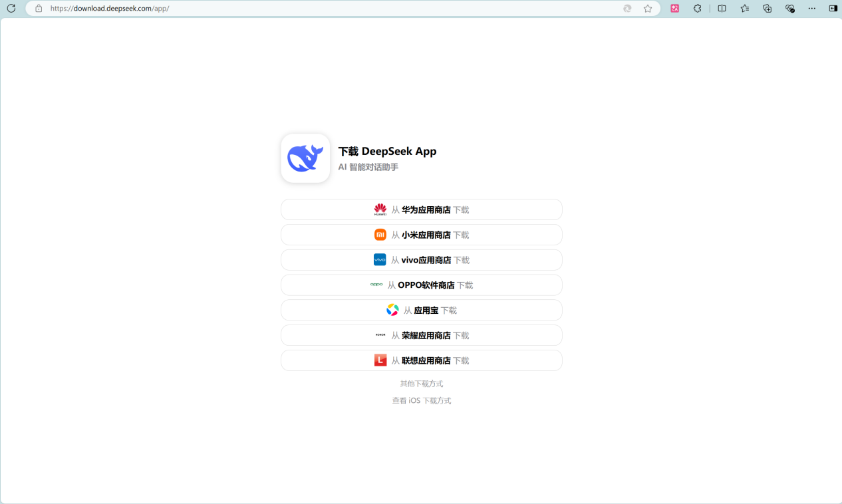Download from vivo应用商店
This screenshot has width=842, height=504.
pos(422,260)
